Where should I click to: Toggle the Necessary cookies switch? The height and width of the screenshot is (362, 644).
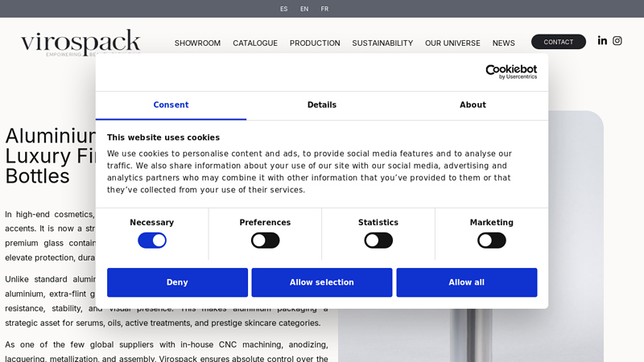point(152,241)
